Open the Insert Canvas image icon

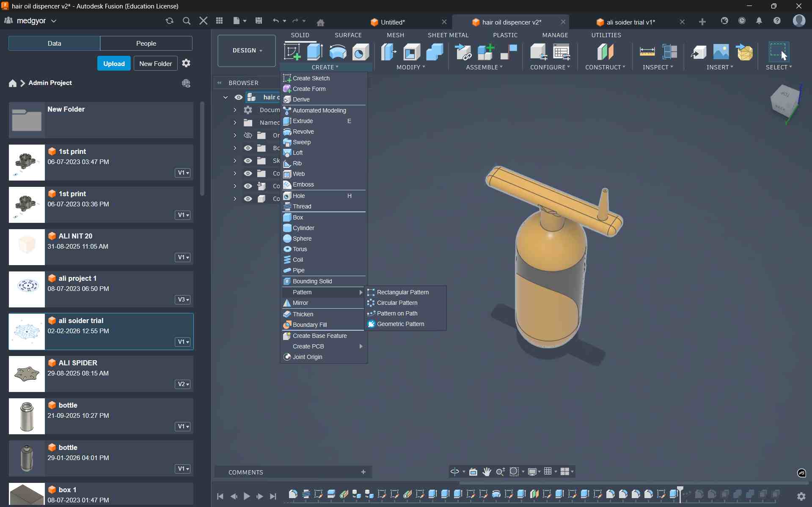(721, 52)
